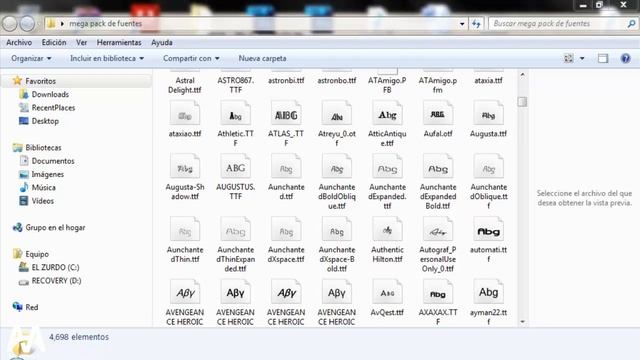The width and height of the screenshot is (640, 360).
Task: Select the AunchantedBoldOblique.ttf font icon
Action: [337, 167]
